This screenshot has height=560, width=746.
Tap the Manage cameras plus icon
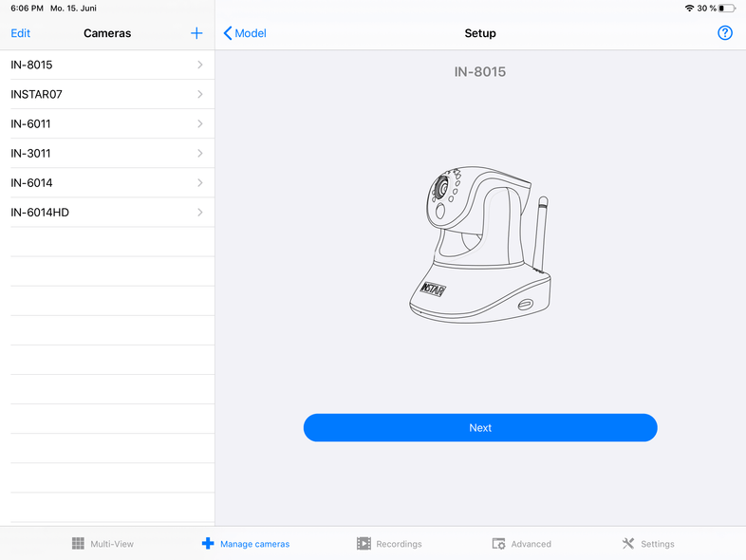208,544
